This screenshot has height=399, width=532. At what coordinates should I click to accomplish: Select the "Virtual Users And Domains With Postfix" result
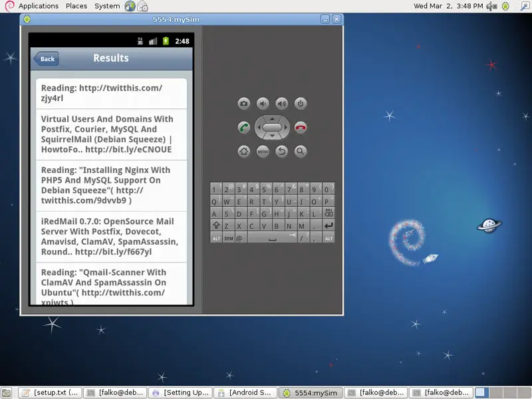(x=111, y=134)
